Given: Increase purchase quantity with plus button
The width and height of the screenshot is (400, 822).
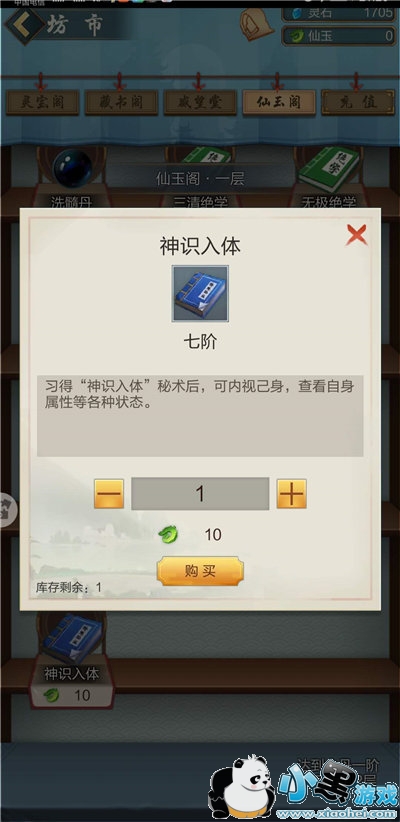Looking at the screenshot, I should point(291,494).
